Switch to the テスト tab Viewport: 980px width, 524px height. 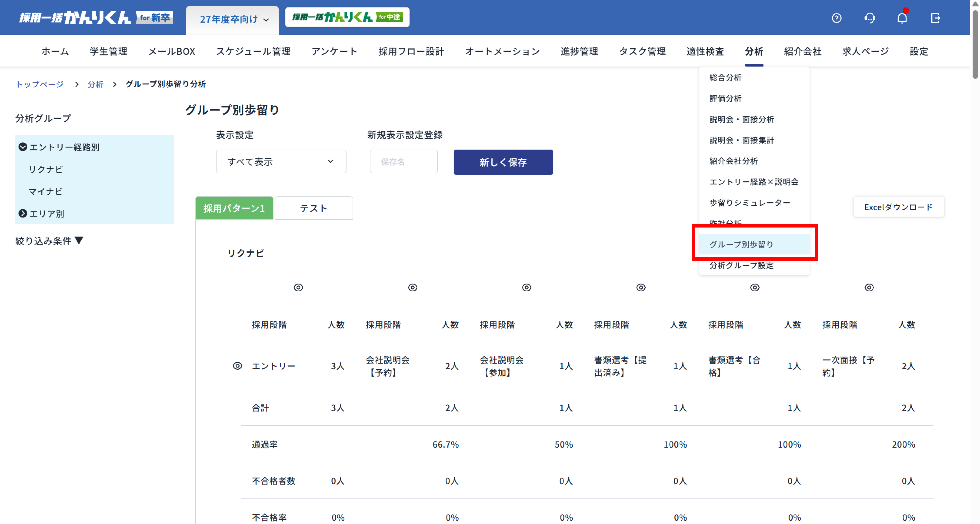pyautogui.click(x=314, y=208)
